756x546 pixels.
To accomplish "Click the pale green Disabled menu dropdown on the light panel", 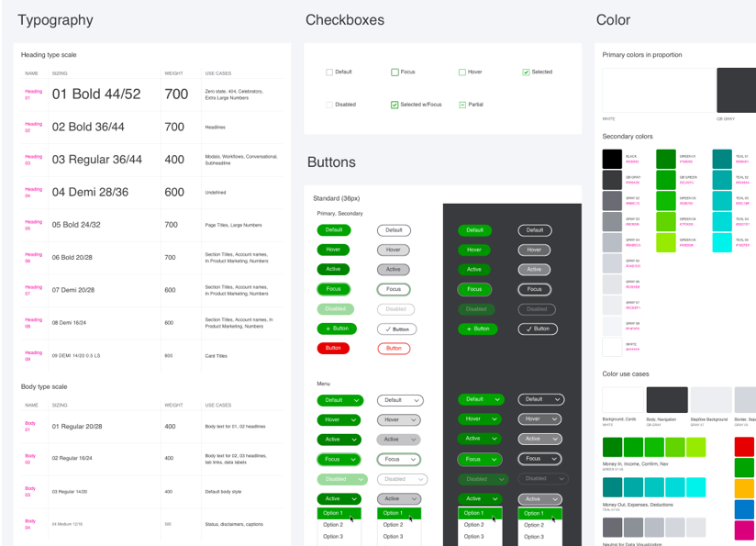I will click(342, 479).
